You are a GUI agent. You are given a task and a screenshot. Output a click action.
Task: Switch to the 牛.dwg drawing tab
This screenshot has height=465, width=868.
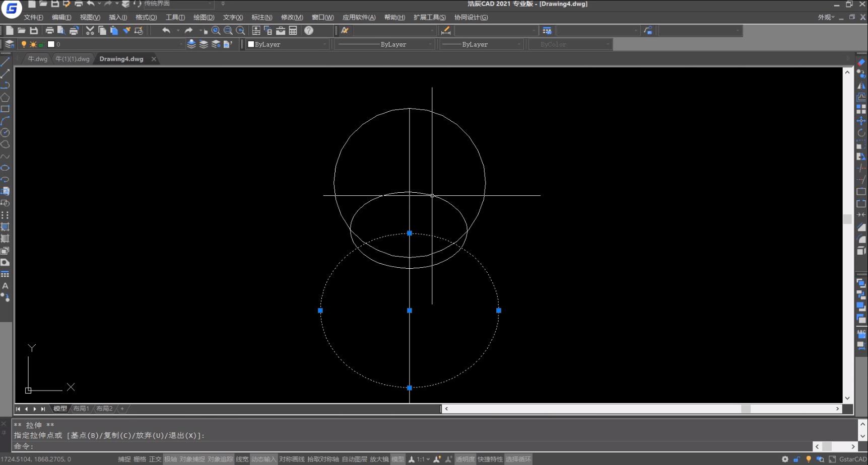[37, 59]
